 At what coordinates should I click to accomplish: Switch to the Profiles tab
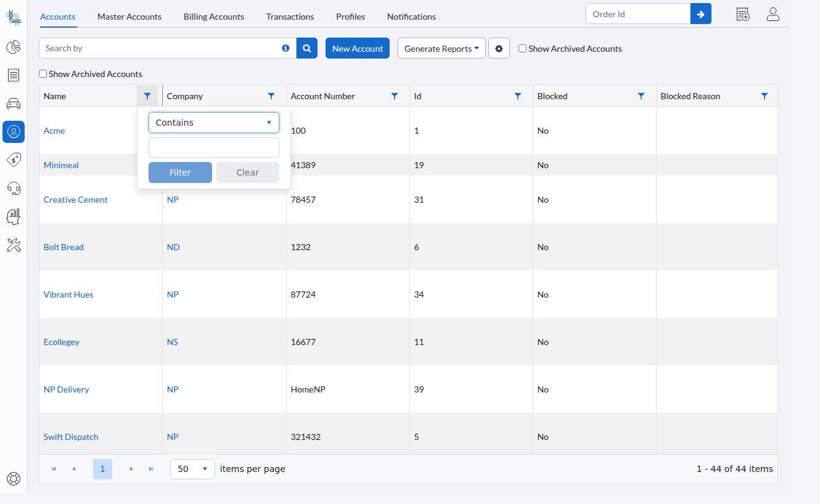coord(350,17)
